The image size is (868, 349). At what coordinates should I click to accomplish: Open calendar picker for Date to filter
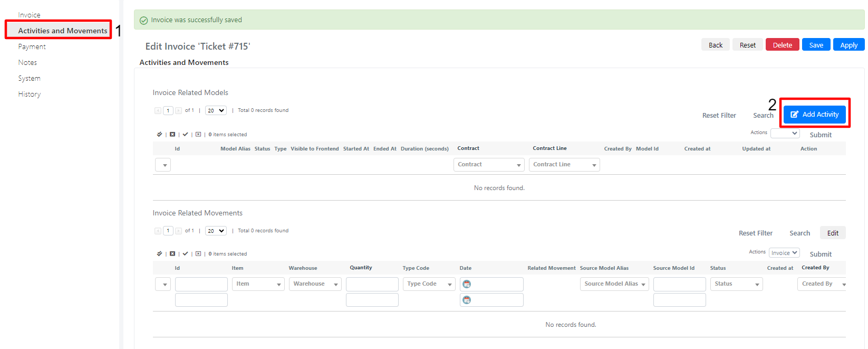tap(467, 300)
